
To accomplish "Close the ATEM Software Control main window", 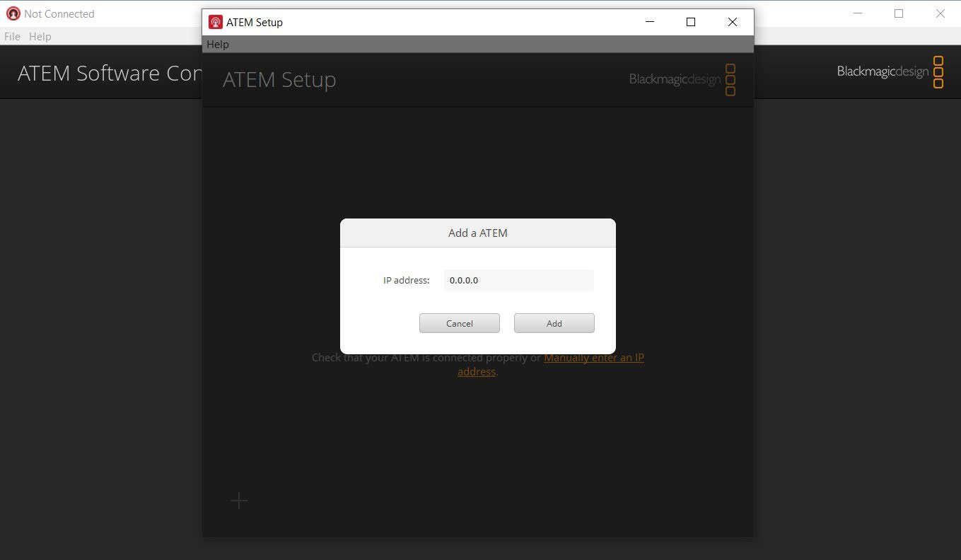I will [x=940, y=13].
